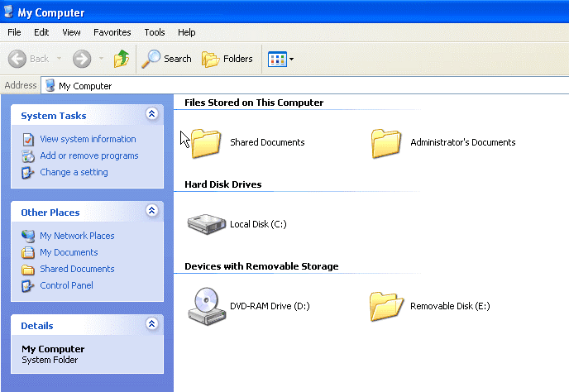Click the Up folder toolbar icon
The image size is (569, 392).
coord(122,59)
